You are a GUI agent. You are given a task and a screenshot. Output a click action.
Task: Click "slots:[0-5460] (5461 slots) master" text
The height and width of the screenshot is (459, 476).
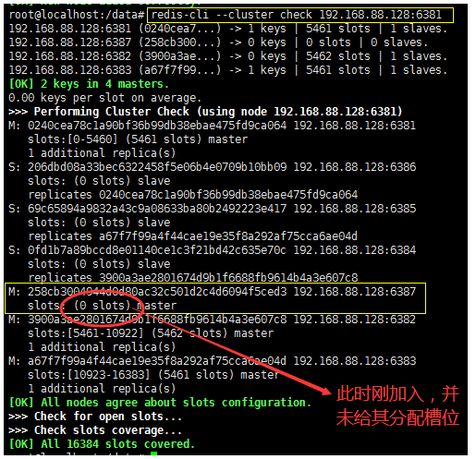(138, 139)
